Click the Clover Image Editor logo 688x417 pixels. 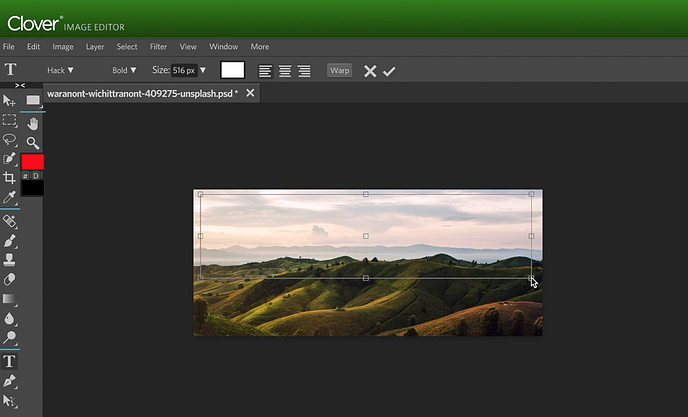point(66,24)
